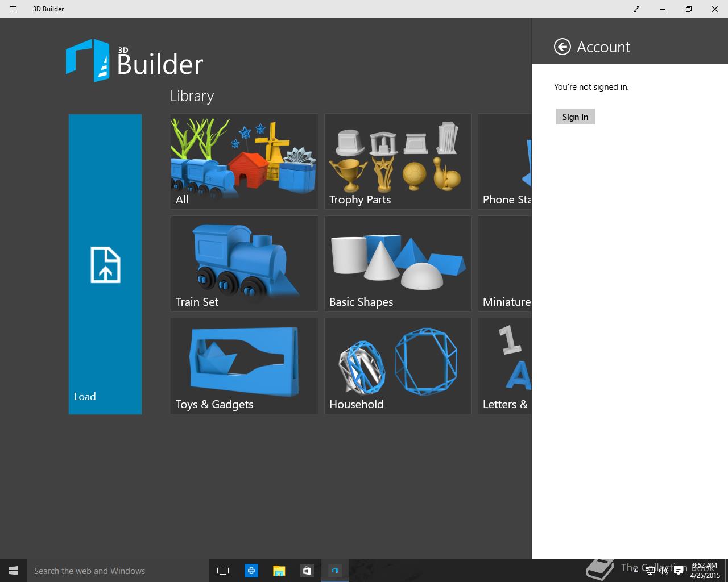Image resolution: width=728 pixels, height=582 pixels.
Task: Open the hamburger menu in title bar
Action: pyautogui.click(x=13, y=9)
